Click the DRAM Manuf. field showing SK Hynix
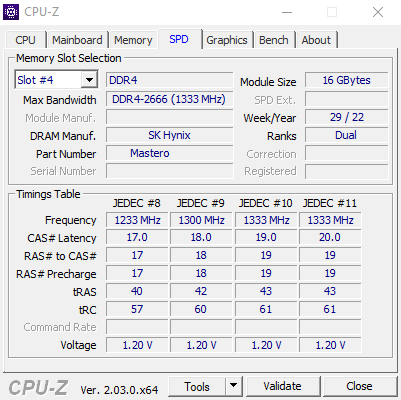Viewport: 401px width, 400px height. [x=170, y=135]
